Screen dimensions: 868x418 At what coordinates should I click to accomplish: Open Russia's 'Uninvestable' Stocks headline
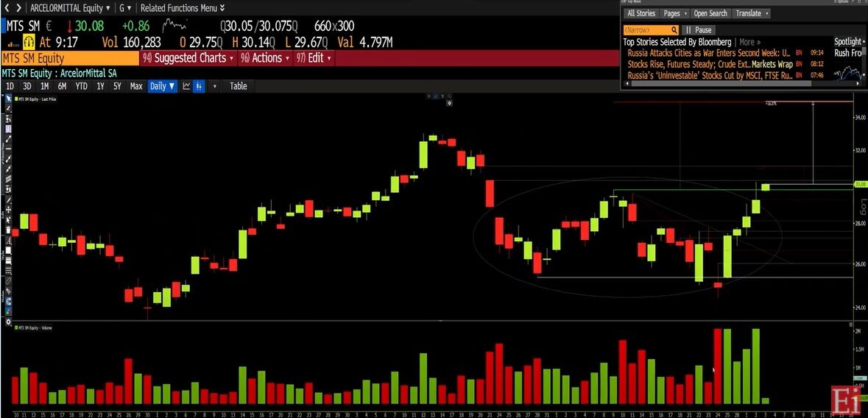click(710, 75)
